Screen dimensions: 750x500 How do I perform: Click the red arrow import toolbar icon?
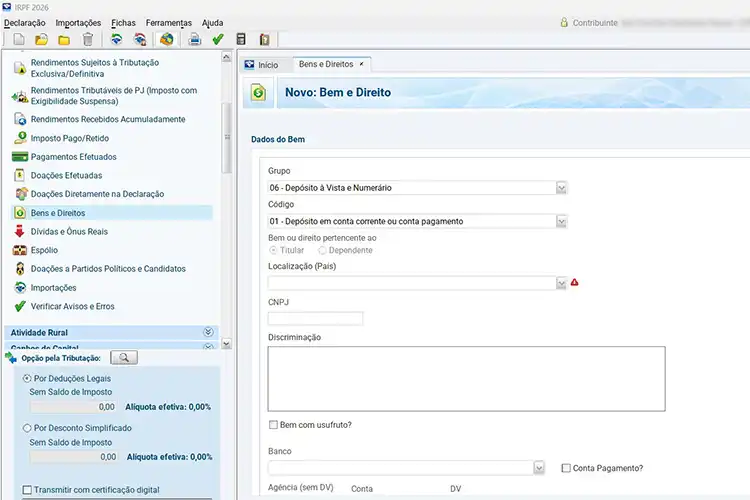[140, 39]
